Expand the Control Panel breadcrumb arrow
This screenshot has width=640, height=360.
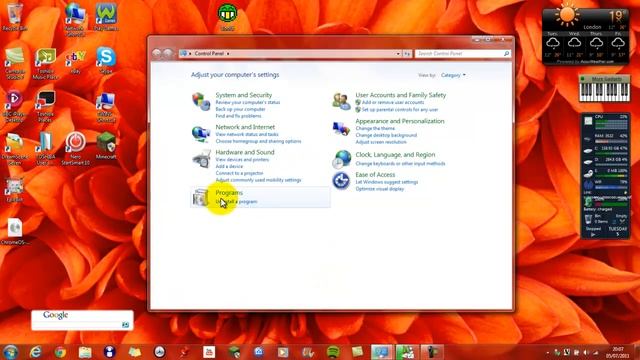tap(228, 53)
